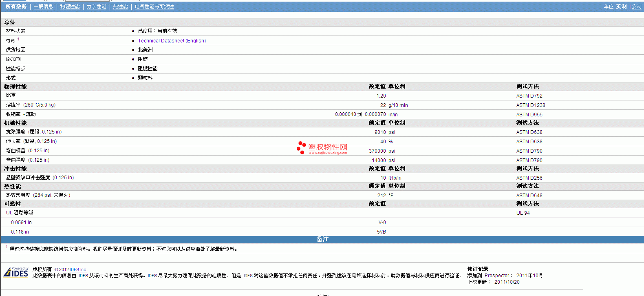644x296 pixels.
Task: Open the 所有数据 tab
Action: [16, 7]
